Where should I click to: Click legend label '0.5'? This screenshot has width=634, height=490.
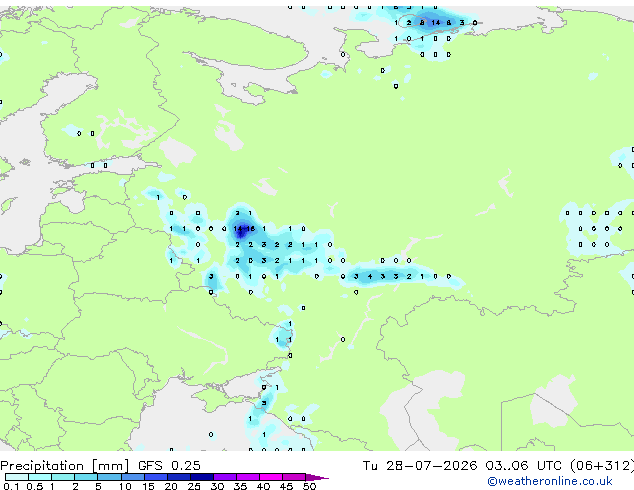[34, 486]
